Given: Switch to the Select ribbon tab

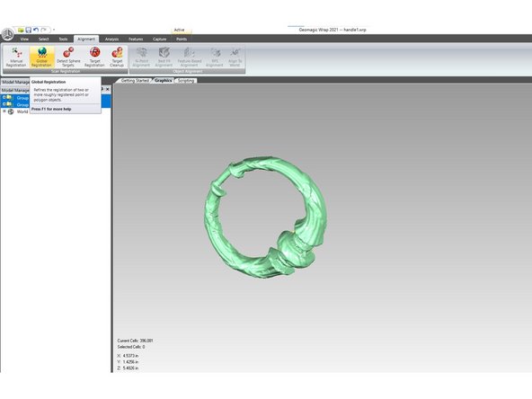Looking at the screenshot, I should point(43,39).
